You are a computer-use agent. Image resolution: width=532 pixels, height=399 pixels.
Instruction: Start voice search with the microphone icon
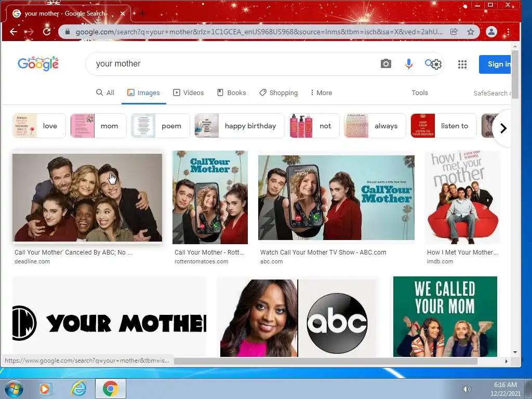coord(409,64)
